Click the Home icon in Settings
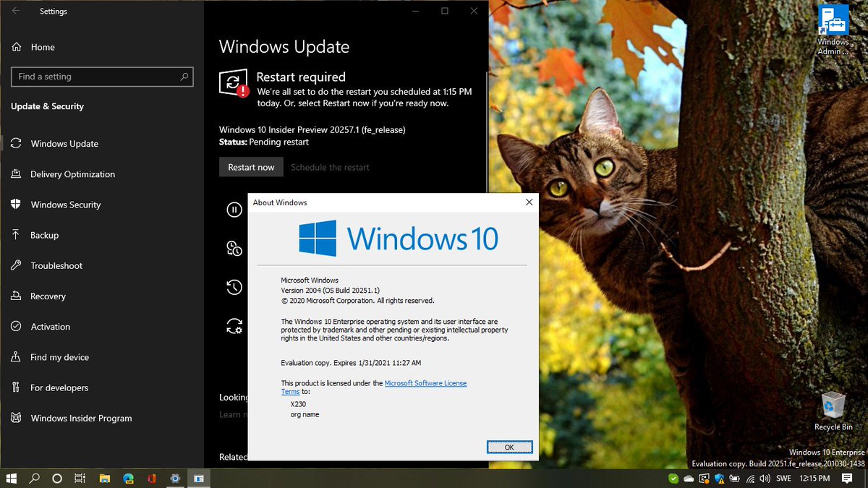 (16, 47)
